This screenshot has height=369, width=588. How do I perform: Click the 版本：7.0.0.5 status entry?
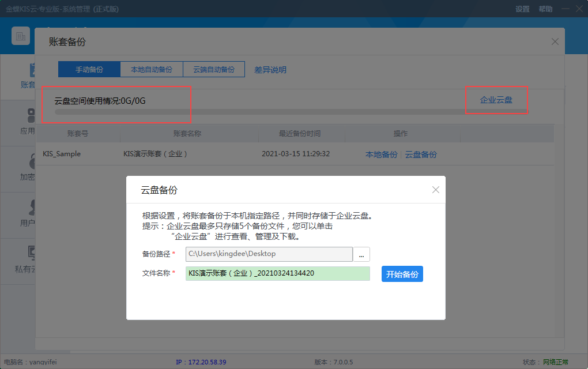(333, 362)
